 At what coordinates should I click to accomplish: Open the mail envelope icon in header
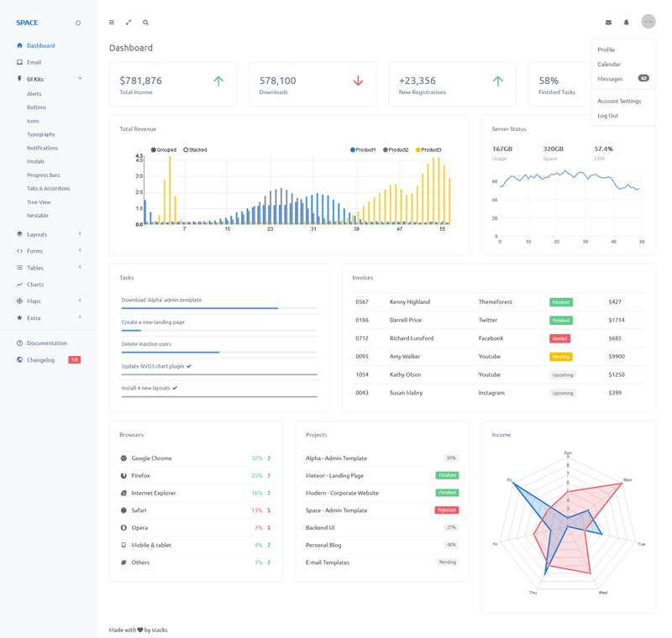(609, 23)
